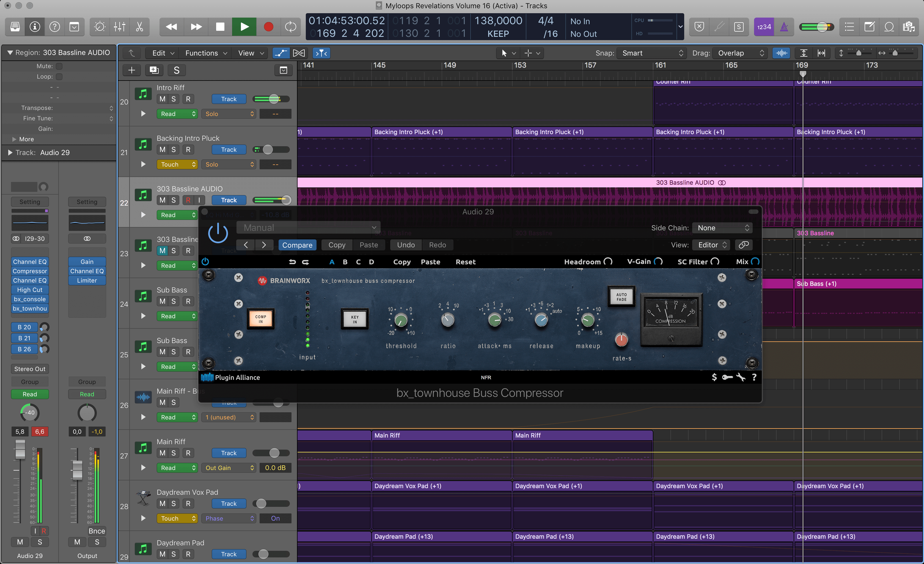Select plugin setting slot D
Screen dimensions: 924x564
pos(371,262)
